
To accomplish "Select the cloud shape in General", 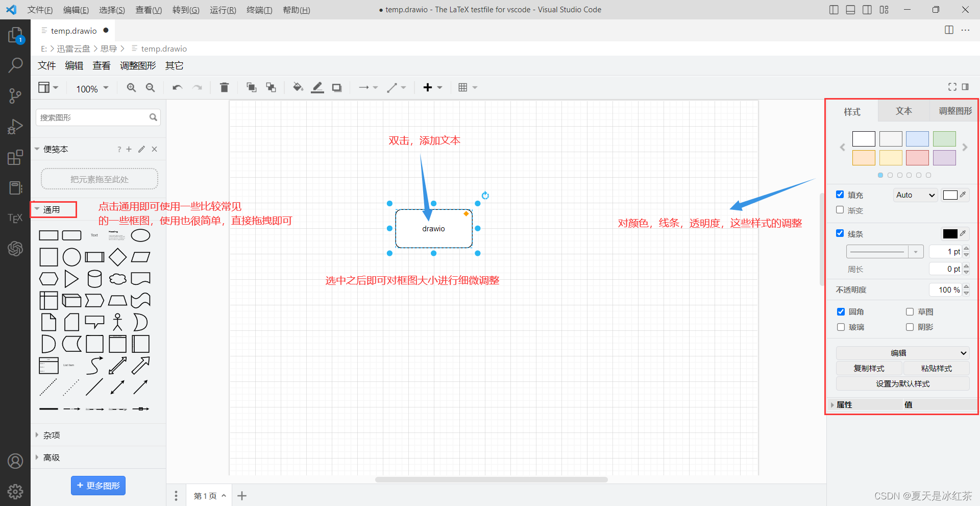I will 117,279.
